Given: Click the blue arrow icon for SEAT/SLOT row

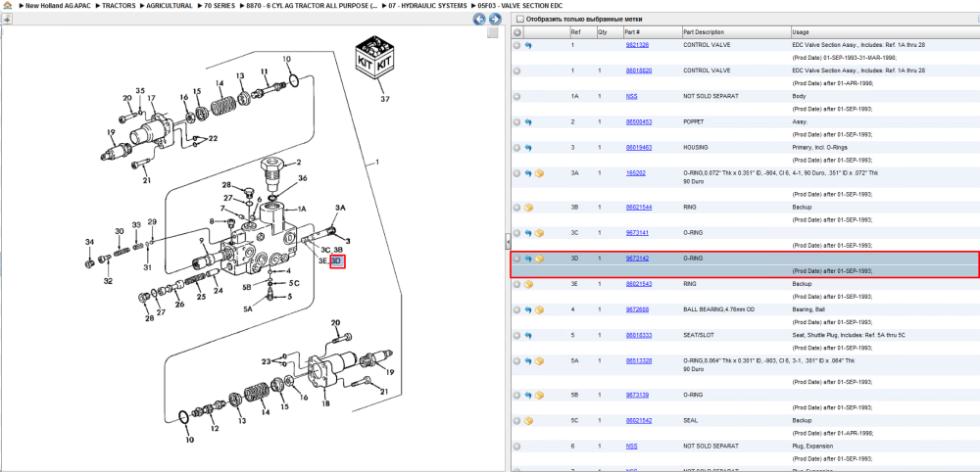Looking at the screenshot, I should point(528,335).
